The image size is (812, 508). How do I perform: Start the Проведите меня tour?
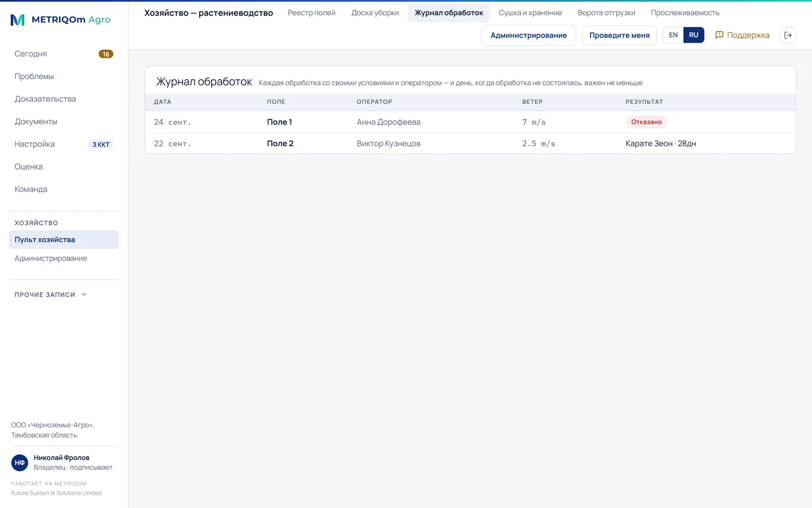619,35
